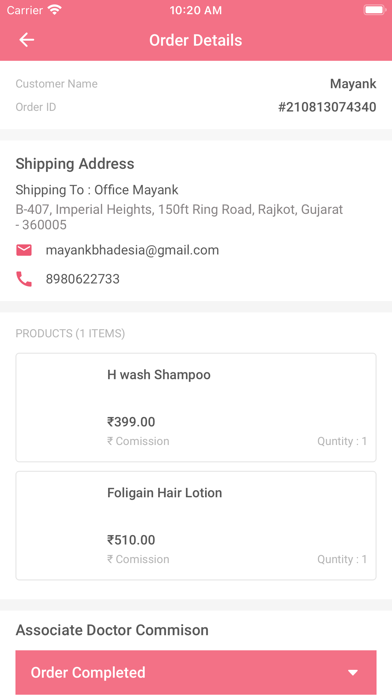Viewport: 392px width, 696px height.
Task: Tap the Wi-Fi status icon
Action: [55, 10]
